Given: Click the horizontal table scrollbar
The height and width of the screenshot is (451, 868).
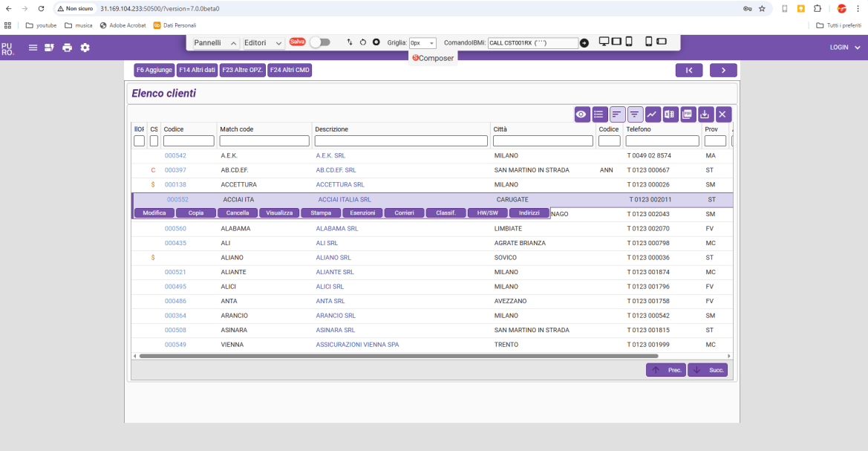Looking at the screenshot, I should coord(399,356).
